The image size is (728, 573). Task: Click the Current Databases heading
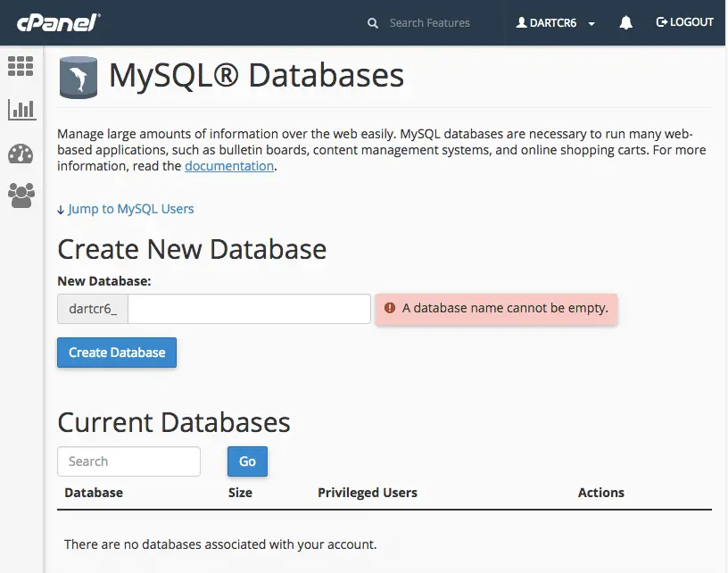[x=174, y=422]
